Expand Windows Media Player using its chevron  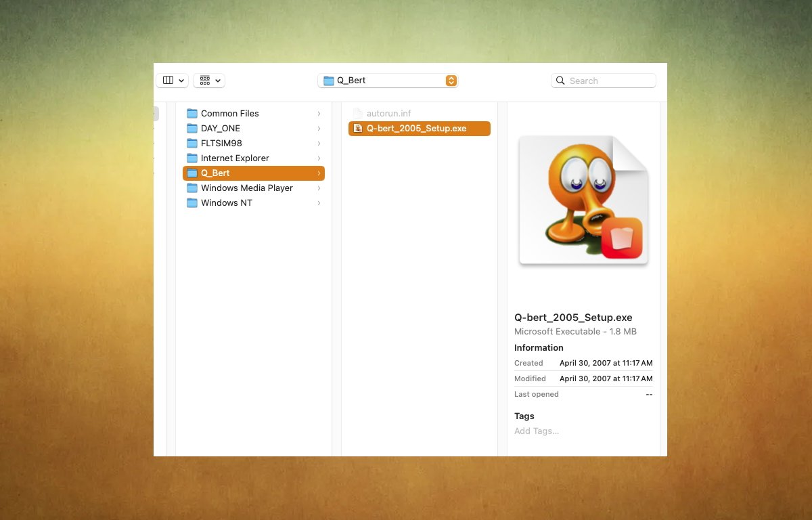[319, 188]
